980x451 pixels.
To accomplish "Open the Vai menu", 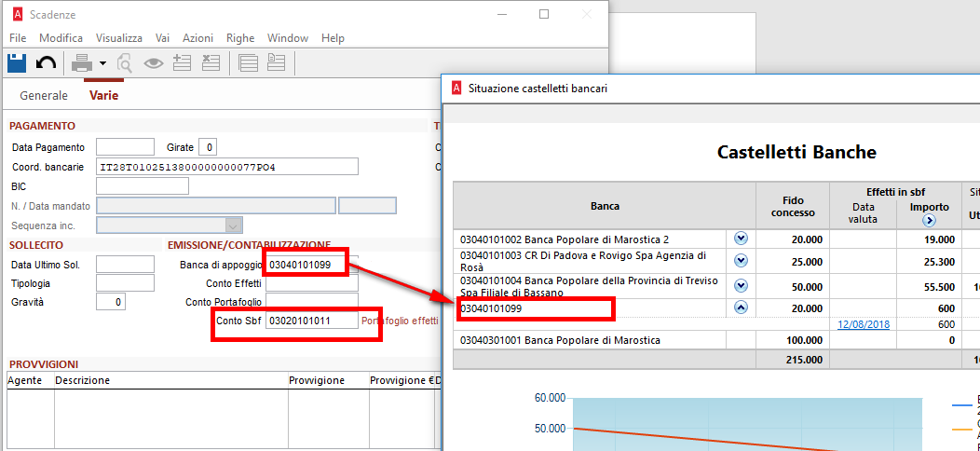I will click(162, 38).
